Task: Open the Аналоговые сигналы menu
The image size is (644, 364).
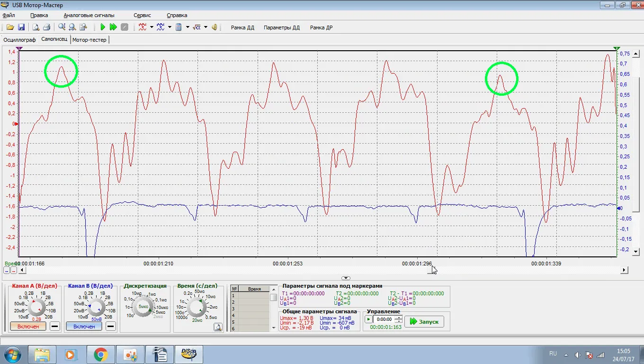Action: pos(89,15)
